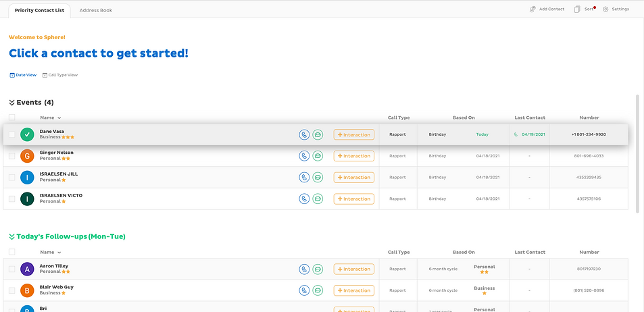644x312 pixels.
Task: Check the select-all box in the Follow-ups header
Action: [x=12, y=252]
